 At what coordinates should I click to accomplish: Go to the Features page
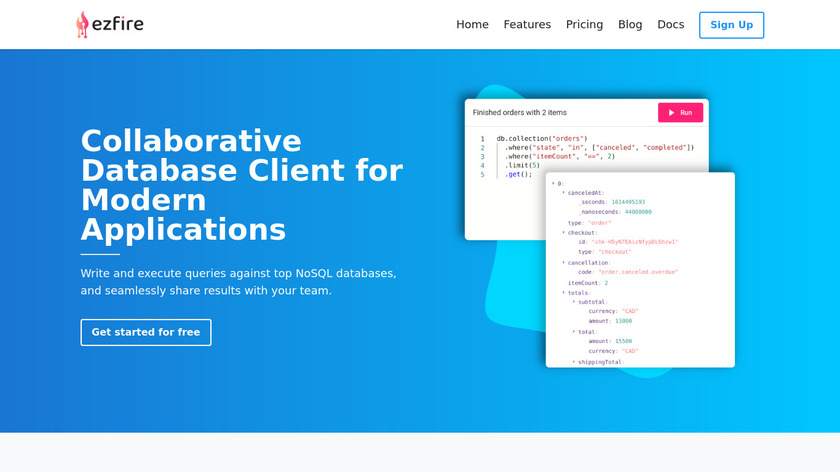[x=527, y=25]
